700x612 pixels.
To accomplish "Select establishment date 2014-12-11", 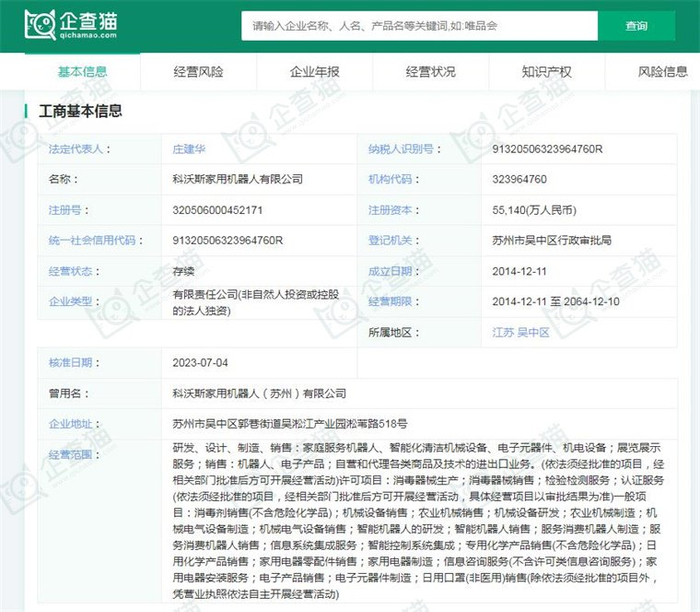I will point(519,271).
